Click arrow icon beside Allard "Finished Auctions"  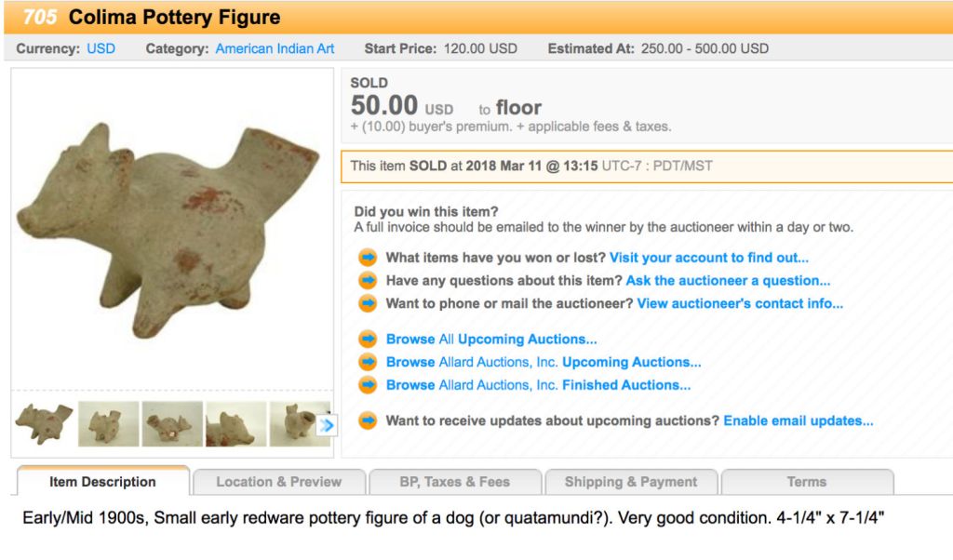click(368, 385)
